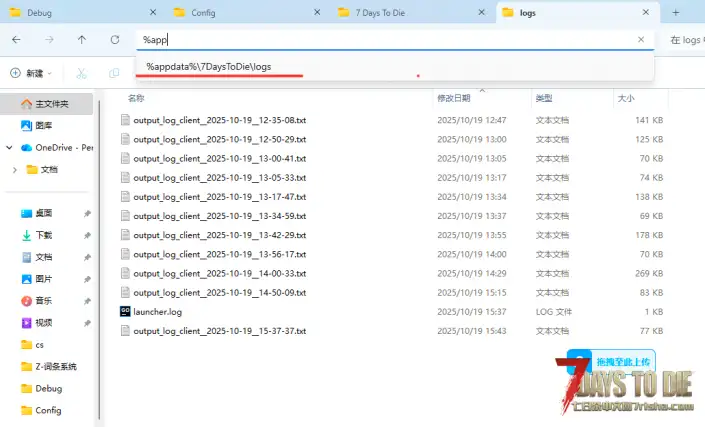705x427 pixels.
Task: Refresh the current folder view
Action: click(114, 40)
